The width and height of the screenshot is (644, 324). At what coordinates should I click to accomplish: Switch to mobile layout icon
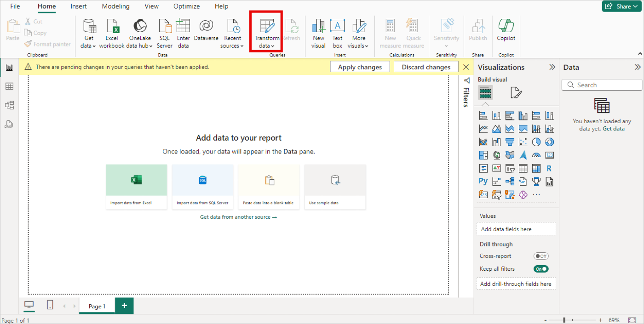(x=50, y=305)
